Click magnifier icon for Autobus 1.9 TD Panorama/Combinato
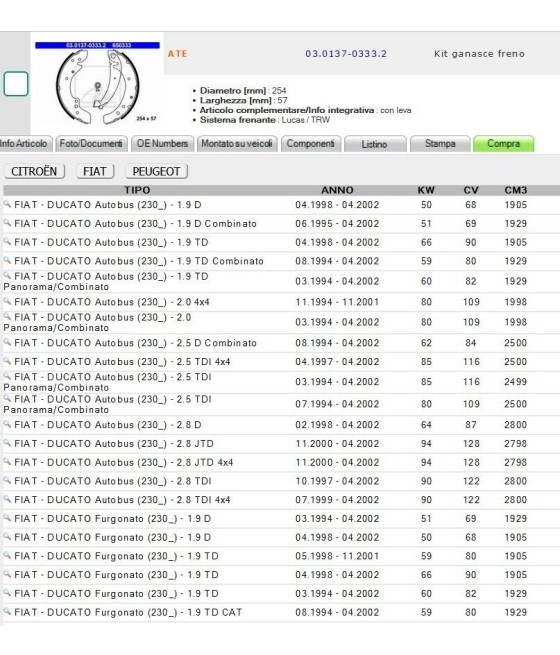560x655 pixels. (x=7, y=276)
